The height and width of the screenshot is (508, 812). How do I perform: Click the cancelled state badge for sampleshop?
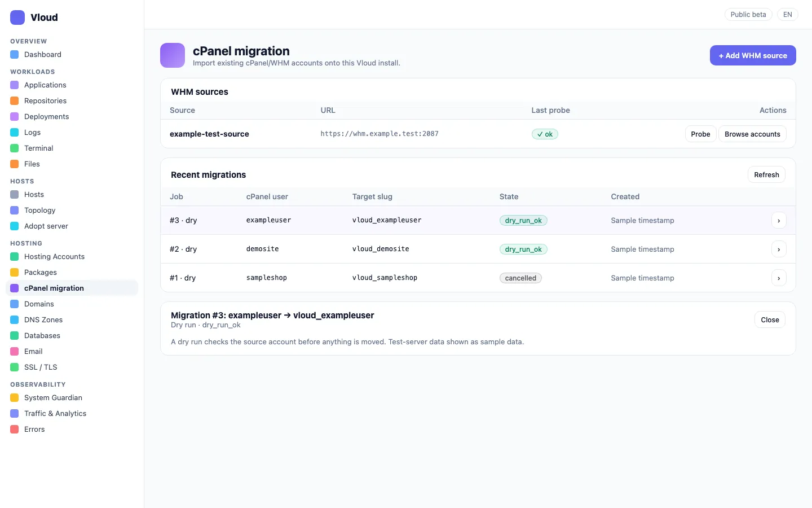tap(520, 278)
